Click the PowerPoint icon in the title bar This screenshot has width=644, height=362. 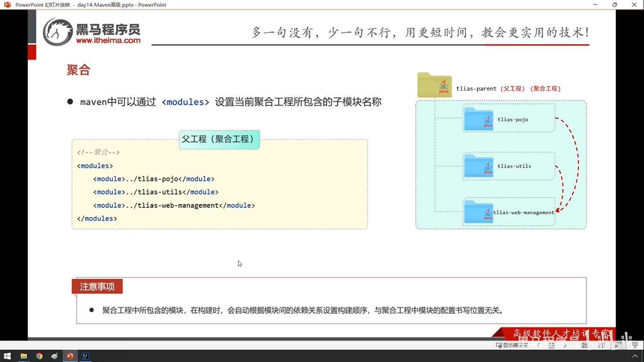point(7,5)
